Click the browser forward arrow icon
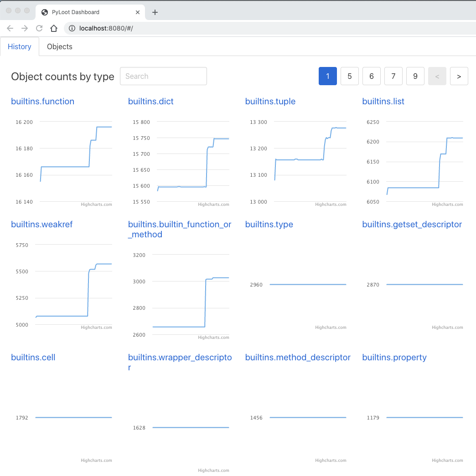The width and height of the screenshot is (476, 476). tap(25, 28)
